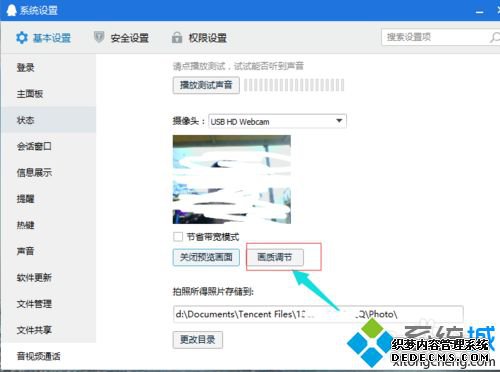Viewport: 500px width, 372px height.
Task: Open the 摄像头 USB HD Webcam dropdown
Action: 277,121
